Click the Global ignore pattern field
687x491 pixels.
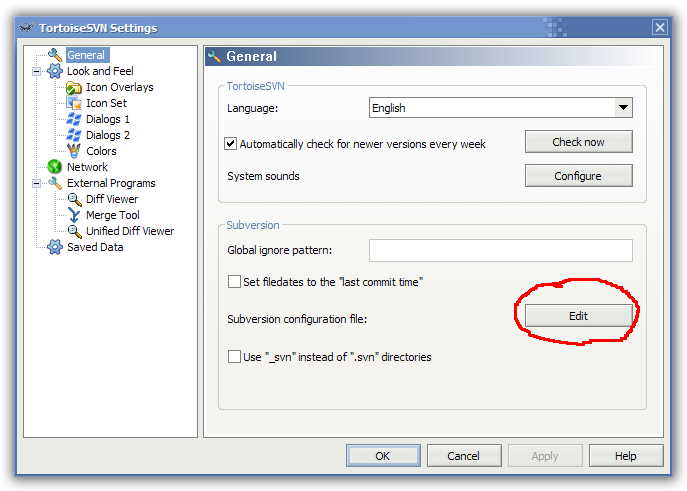point(501,251)
